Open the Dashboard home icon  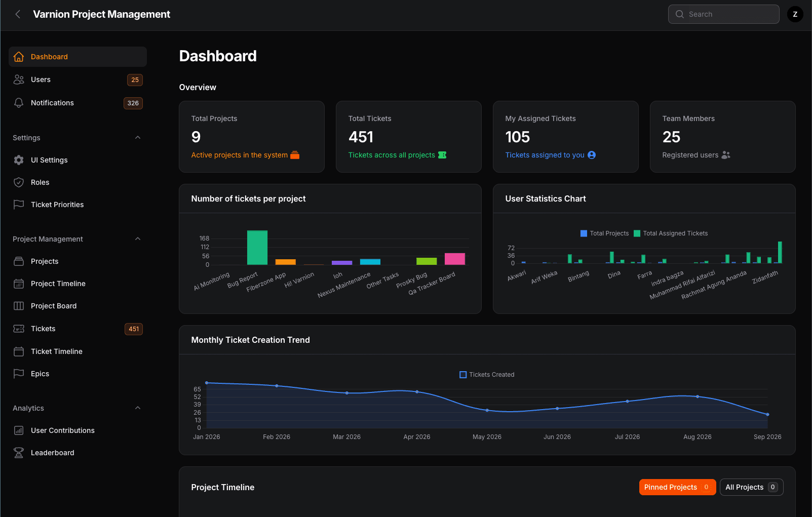pyautogui.click(x=19, y=57)
